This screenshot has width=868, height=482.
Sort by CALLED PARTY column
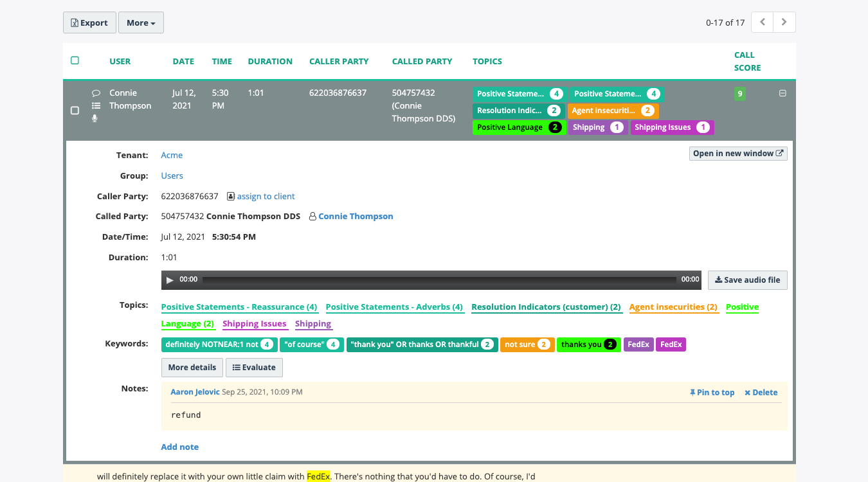422,62
